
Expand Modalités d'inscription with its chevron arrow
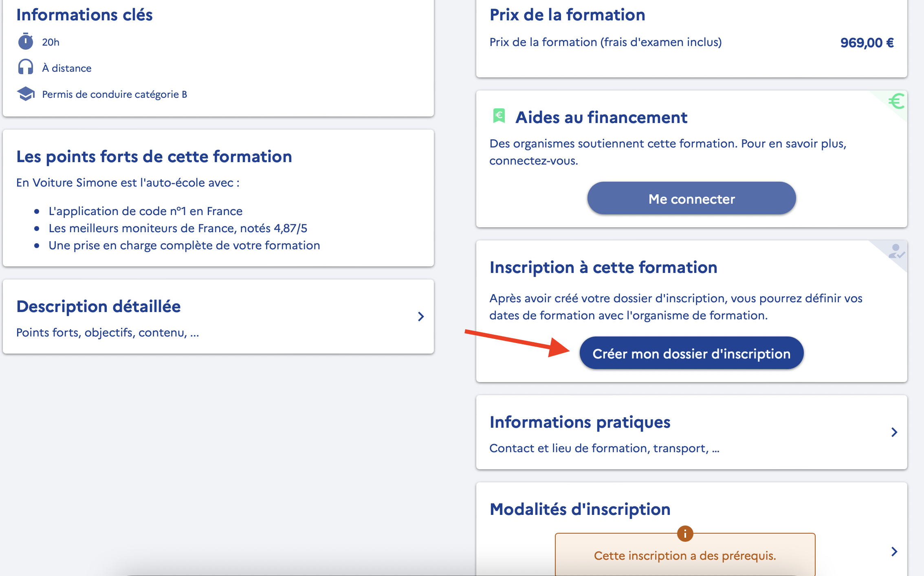tap(894, 552)
